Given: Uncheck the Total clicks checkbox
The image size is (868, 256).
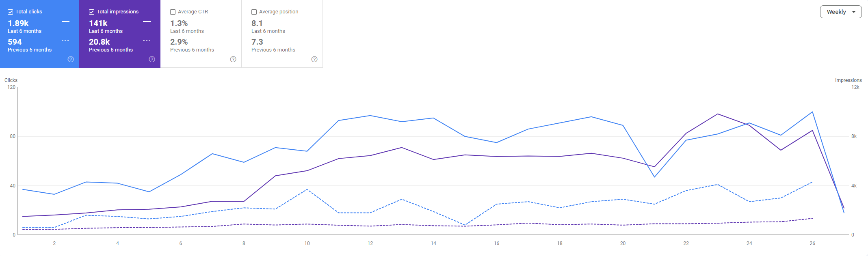Looking at the screenshot, I should (x=10, y=11).
